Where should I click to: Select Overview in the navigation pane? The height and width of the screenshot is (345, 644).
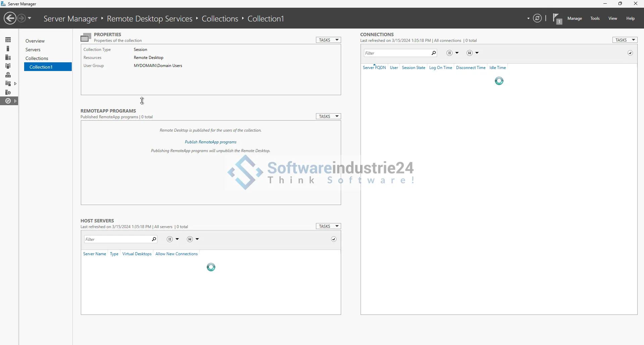click(x=35, y=41)
